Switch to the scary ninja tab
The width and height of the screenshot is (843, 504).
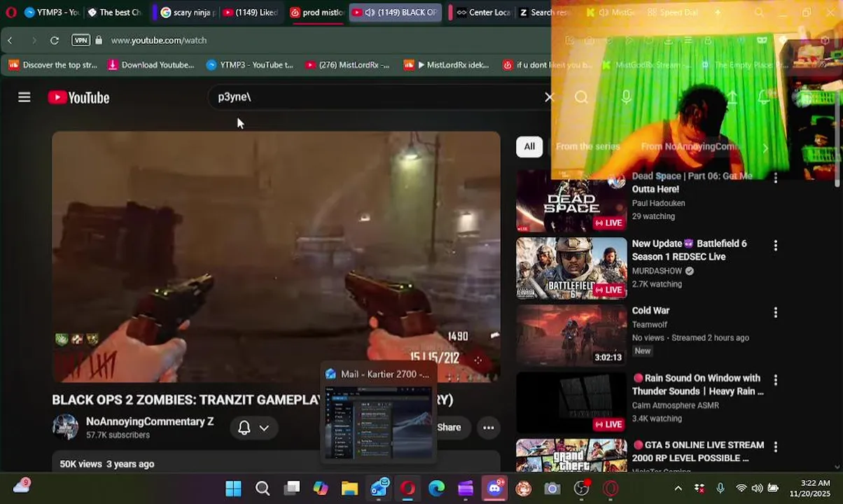pyautogui.click(x=187, y=13)
